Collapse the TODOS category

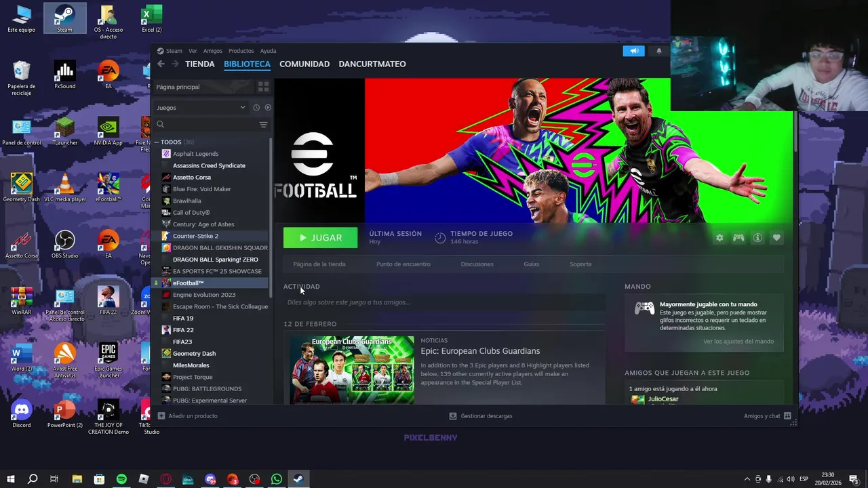point(157,142)
